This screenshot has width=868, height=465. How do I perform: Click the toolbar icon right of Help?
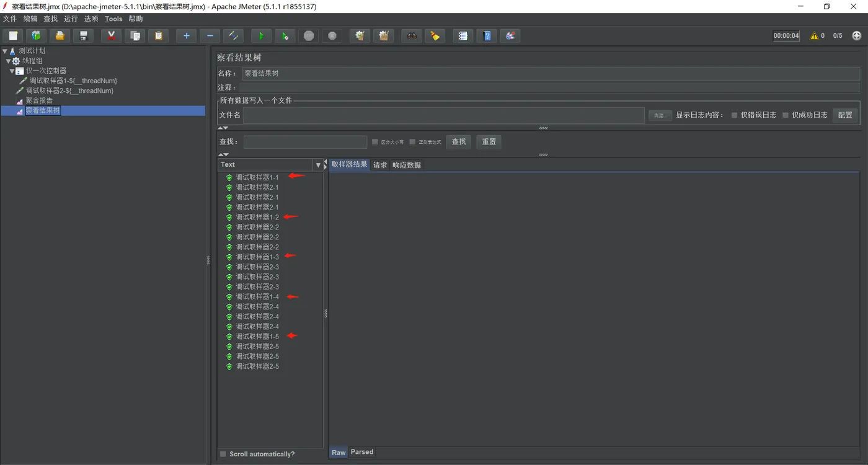(510, 36)
